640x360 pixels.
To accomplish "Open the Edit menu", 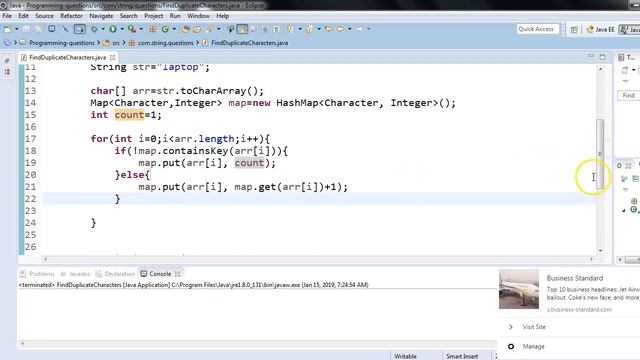I will click(23, 16).
